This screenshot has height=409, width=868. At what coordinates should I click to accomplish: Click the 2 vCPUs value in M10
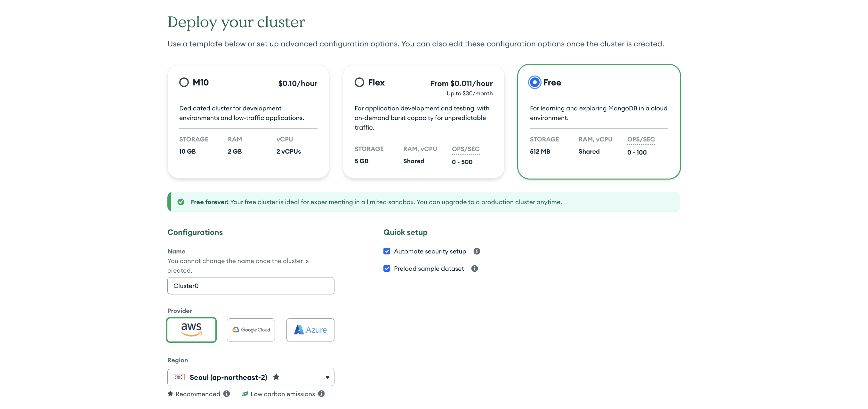(288, 151)
